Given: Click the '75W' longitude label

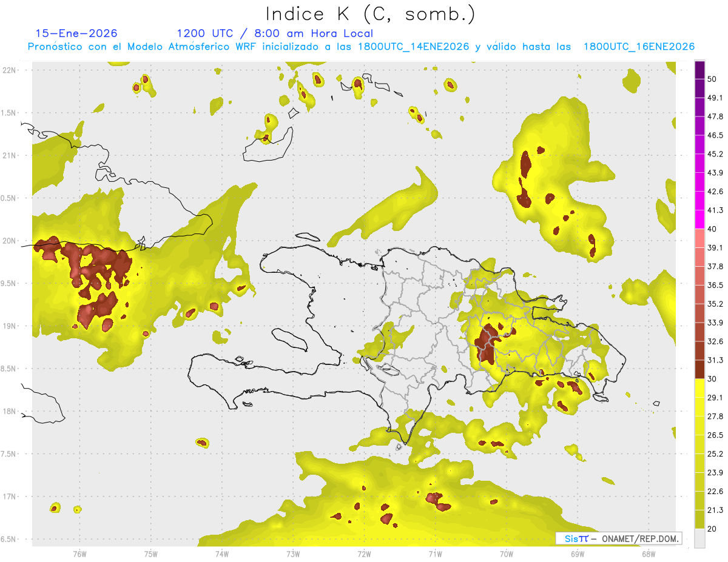Looking at the screenshot, I should (151, 554).
